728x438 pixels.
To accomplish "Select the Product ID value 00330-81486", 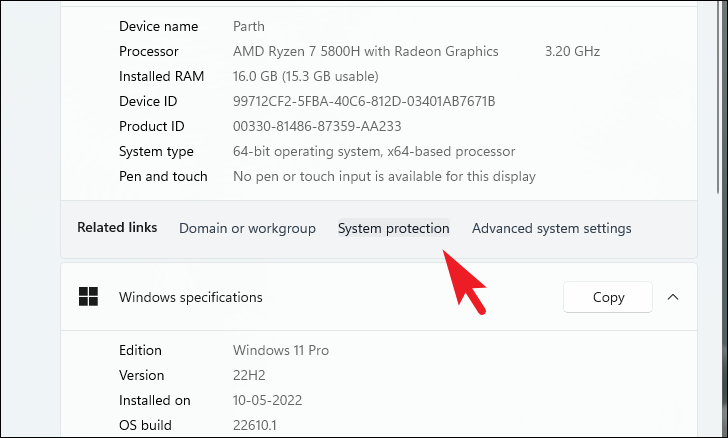I will click(317, 126).
